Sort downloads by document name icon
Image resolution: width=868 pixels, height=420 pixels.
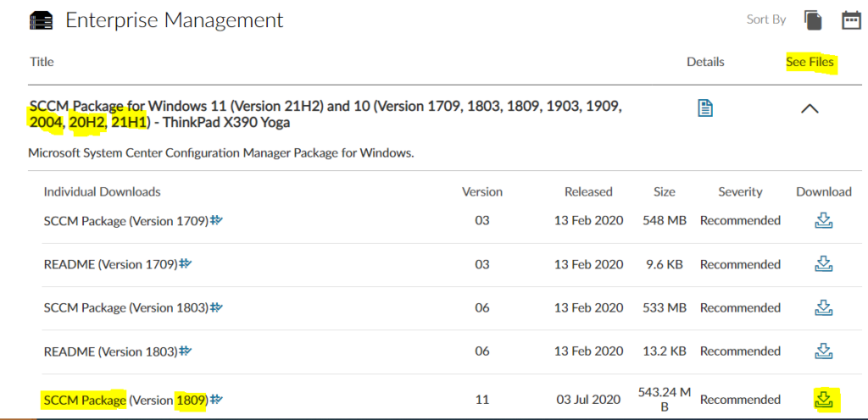click(813, 20)
